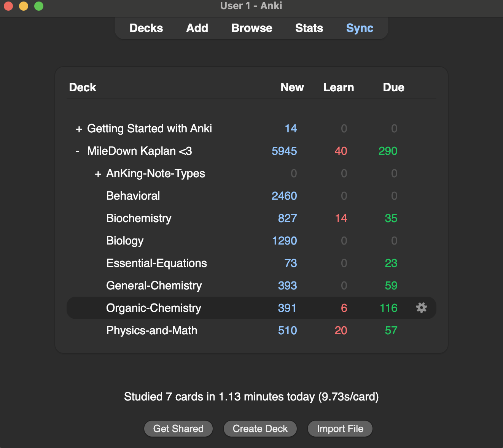This screenshot has height=448, width=503.
Task: Open the Add card window
Action: [197, 28]
